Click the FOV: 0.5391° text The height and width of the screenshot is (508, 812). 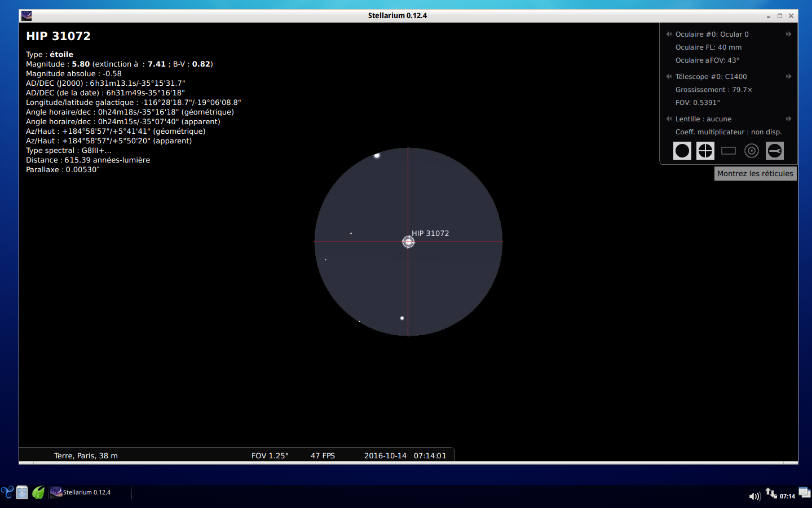[x=698, y=103]
